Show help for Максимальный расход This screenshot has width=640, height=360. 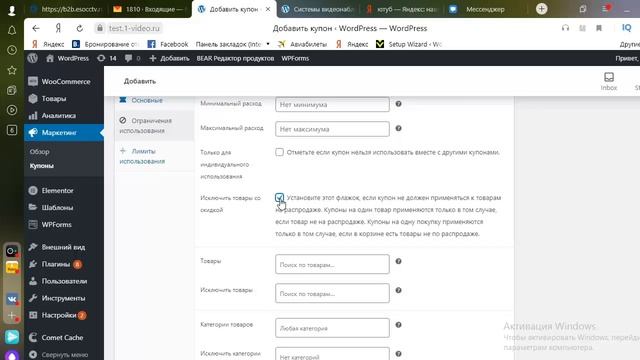(398, 128)
